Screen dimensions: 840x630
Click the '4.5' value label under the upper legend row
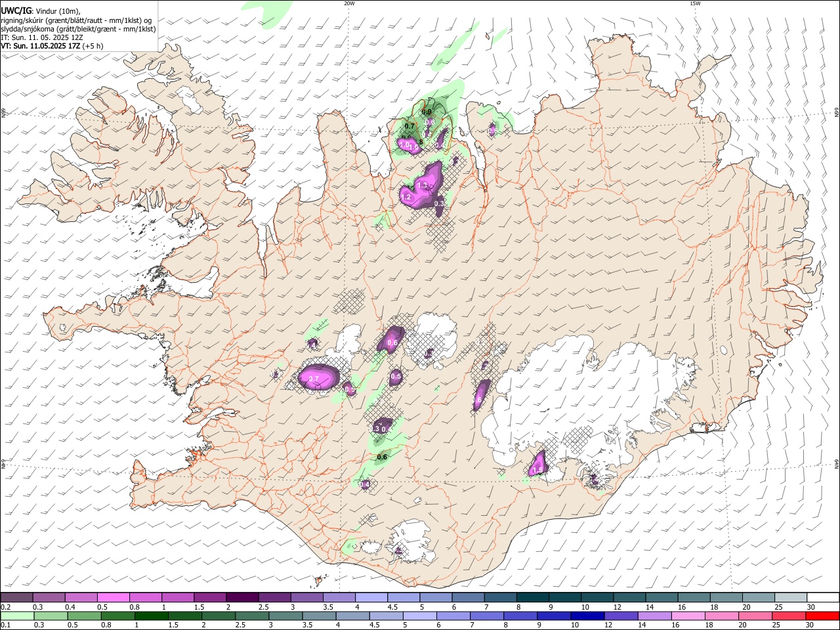pyautogui.click(x=392, y=607)
